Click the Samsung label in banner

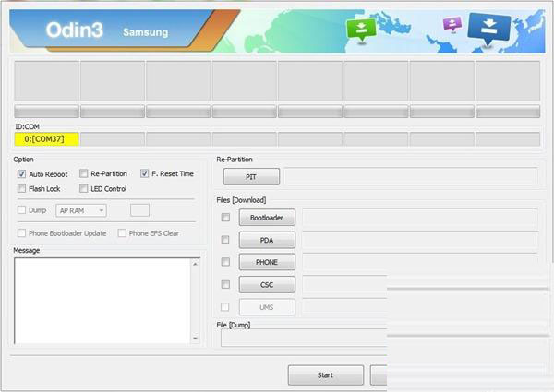pyautogui.click(x=146, y=32)
